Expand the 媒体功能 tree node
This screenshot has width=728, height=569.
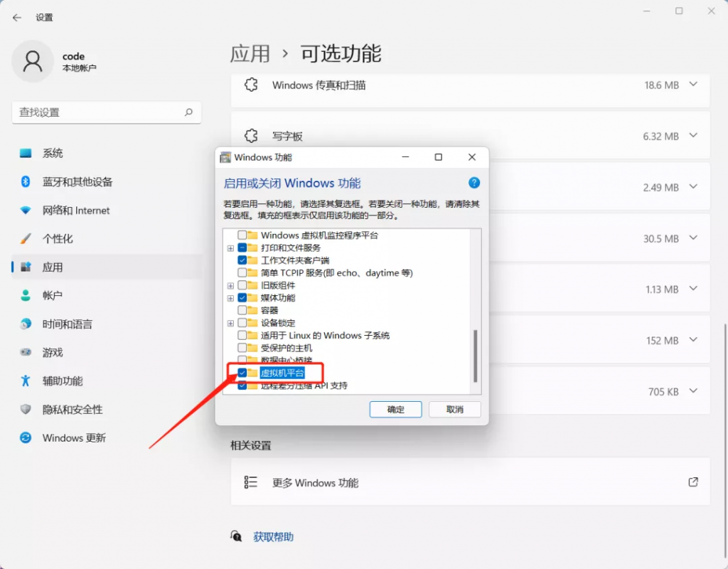[230, 298]
